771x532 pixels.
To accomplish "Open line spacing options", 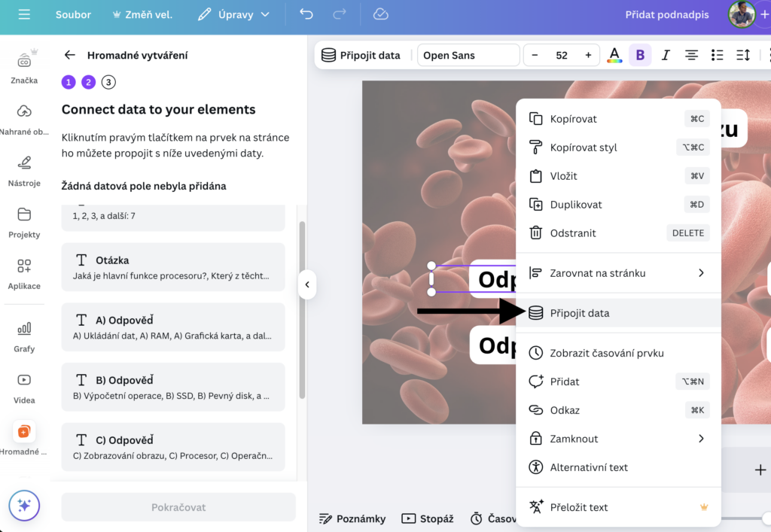I will click(743, 55).
